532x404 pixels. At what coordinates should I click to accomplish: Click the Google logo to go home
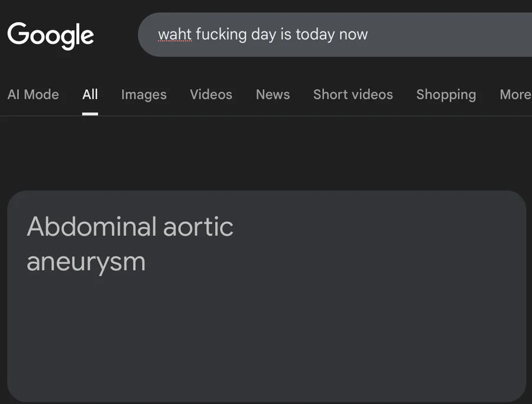point(51,35)
